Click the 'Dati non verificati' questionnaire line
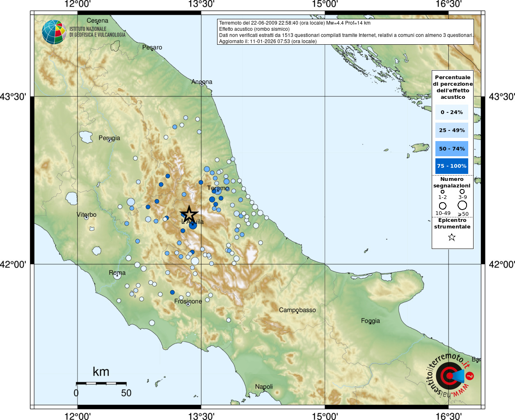The height and width of the screenshot is (420, 515). pos(346,35)
